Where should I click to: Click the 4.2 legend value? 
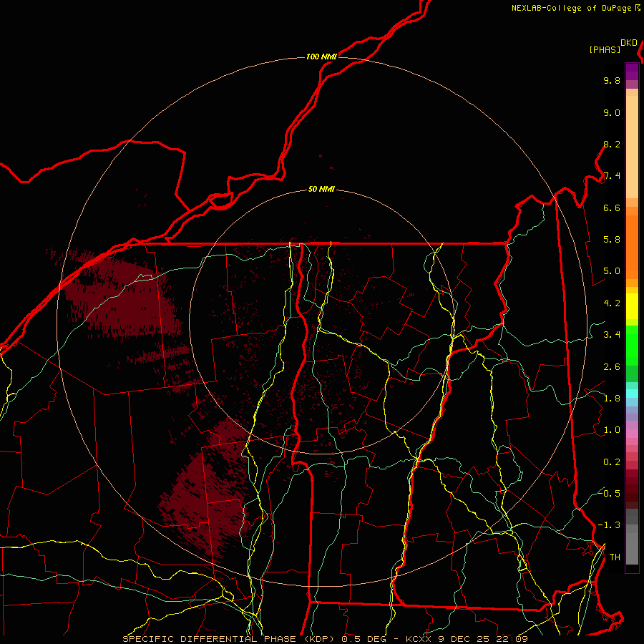click(x=612, y=303)
